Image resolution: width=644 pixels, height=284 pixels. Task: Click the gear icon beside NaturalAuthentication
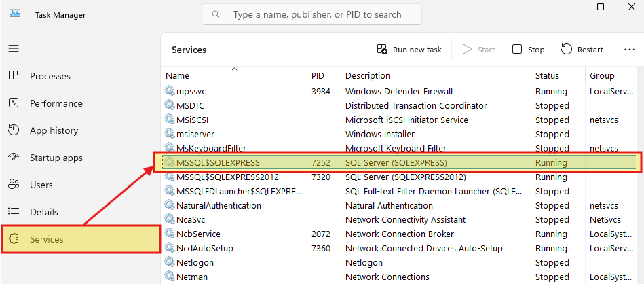(169, 205)
